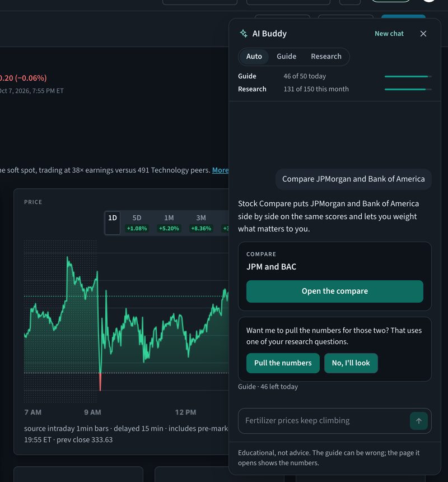The image size is (448, 482).
Task: Choose No, I'll look
Action: click(351, 363)
